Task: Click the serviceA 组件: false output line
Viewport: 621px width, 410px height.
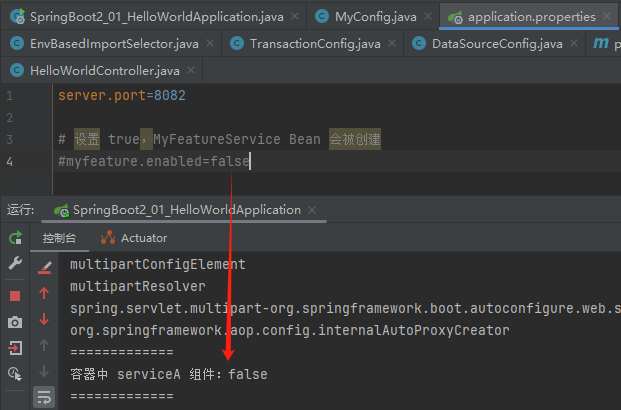Action: point(169,374)
